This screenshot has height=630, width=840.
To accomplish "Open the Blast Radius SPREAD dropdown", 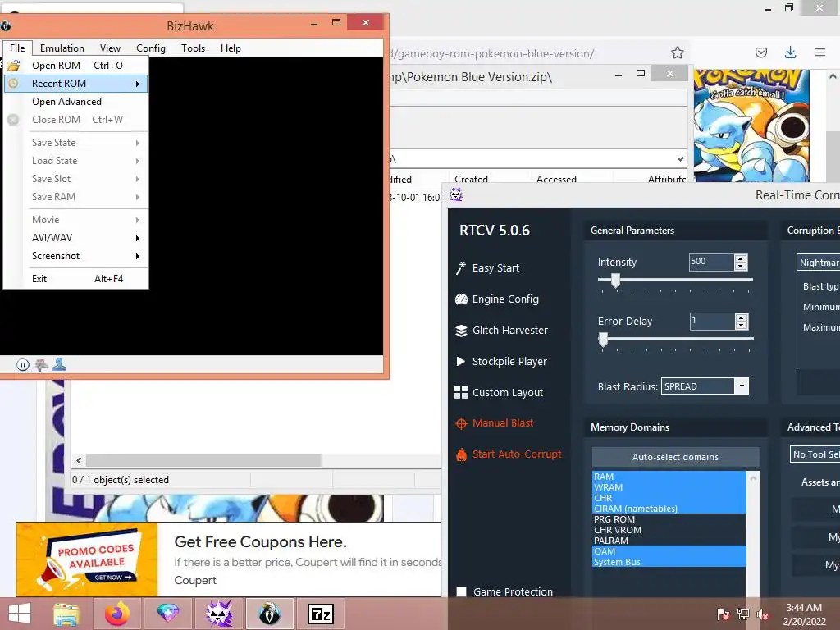I will coord(742,386).
